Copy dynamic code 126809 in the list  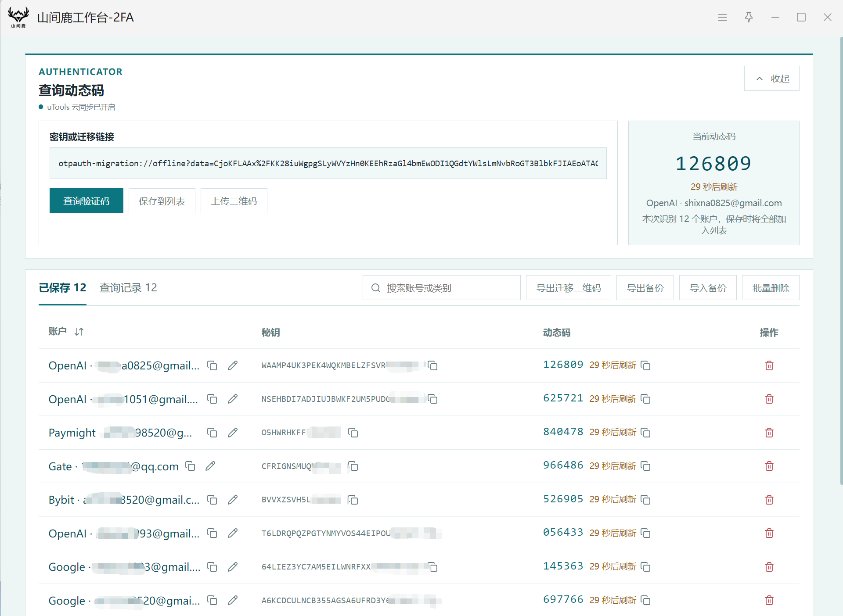pos(645,365)
